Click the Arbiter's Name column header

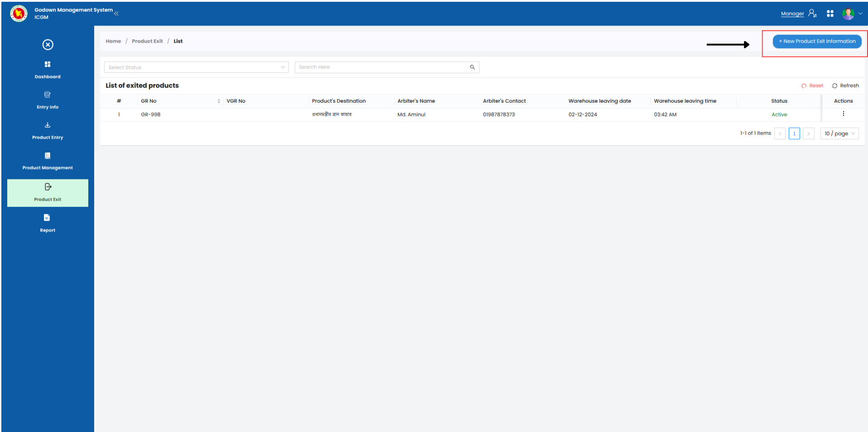416,101
